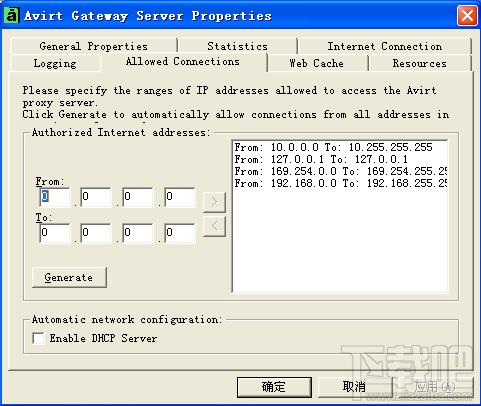Click the first From IP octet field
Screen dimensions: 481x406
click(x=55, y=197)
